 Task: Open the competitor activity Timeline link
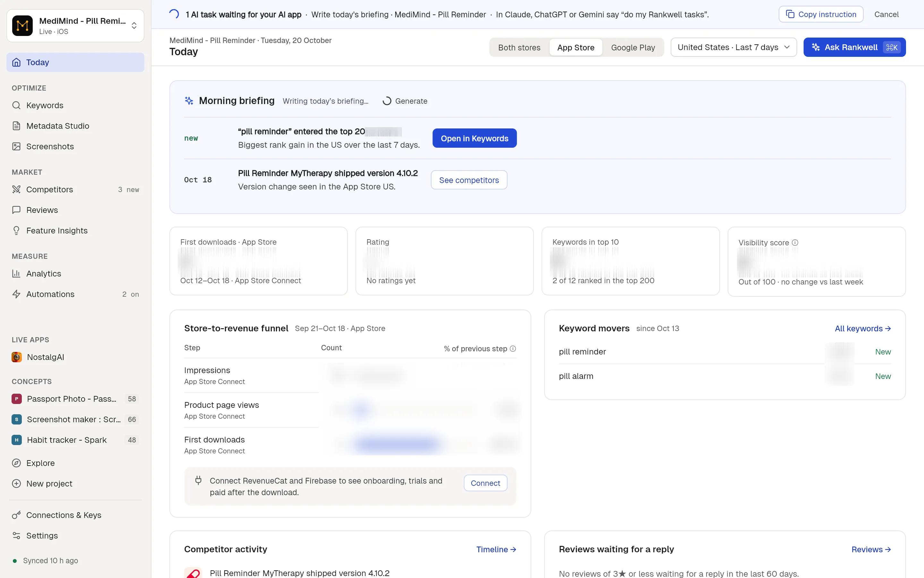[496, 549]
